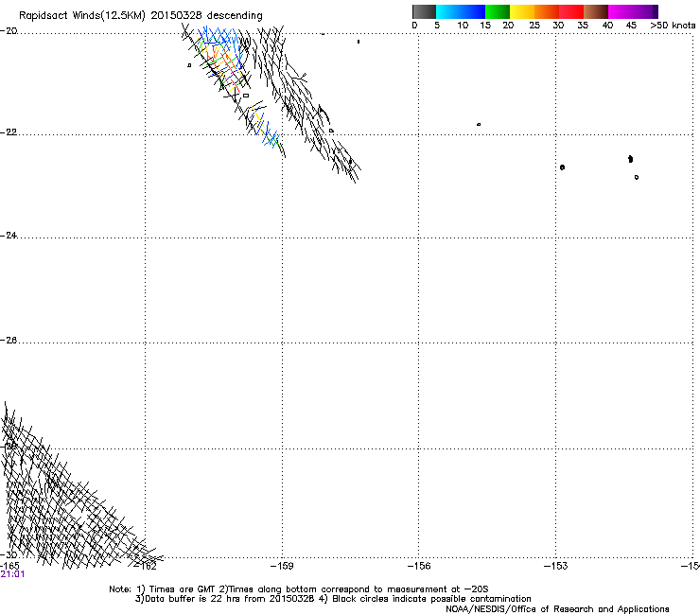Click the '>50 knots' legend label
This screenshot has height=615, width=700.
673,26
